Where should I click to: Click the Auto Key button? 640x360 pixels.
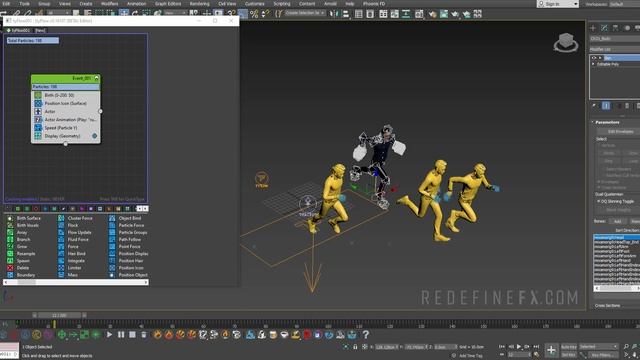(569, 347)
